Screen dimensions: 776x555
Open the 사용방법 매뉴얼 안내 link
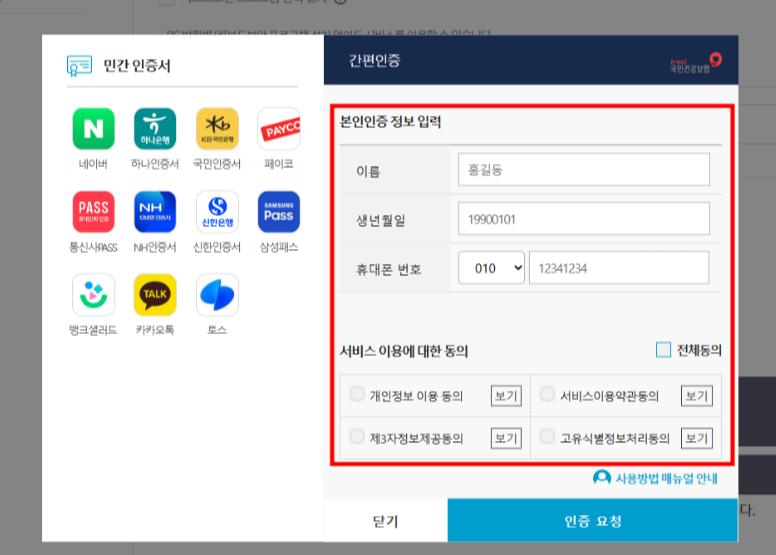tap(666, 479)
